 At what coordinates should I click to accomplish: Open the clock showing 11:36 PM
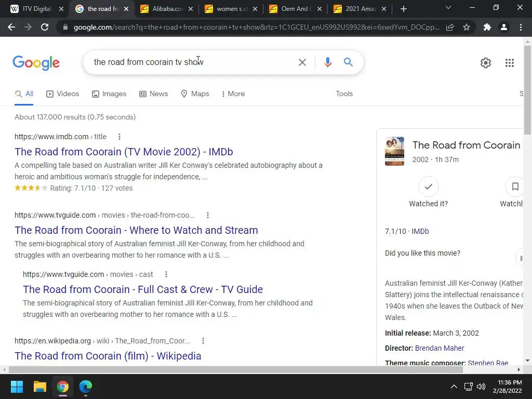(x=508, y=387)
